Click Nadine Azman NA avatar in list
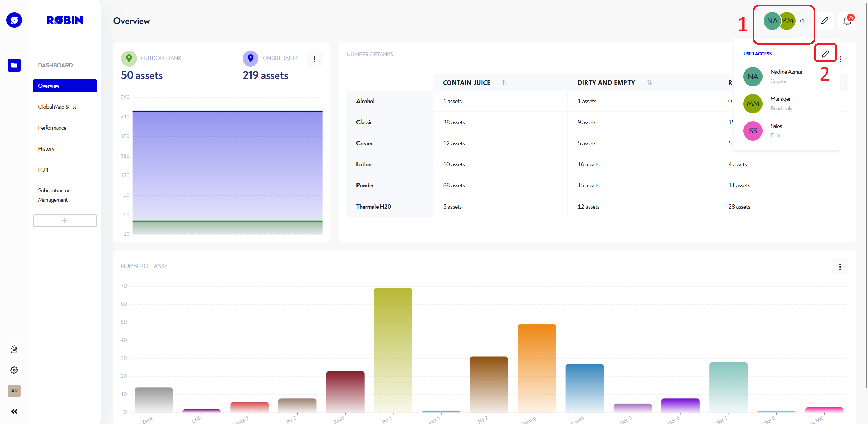868x424 pixels. [753, 76]
